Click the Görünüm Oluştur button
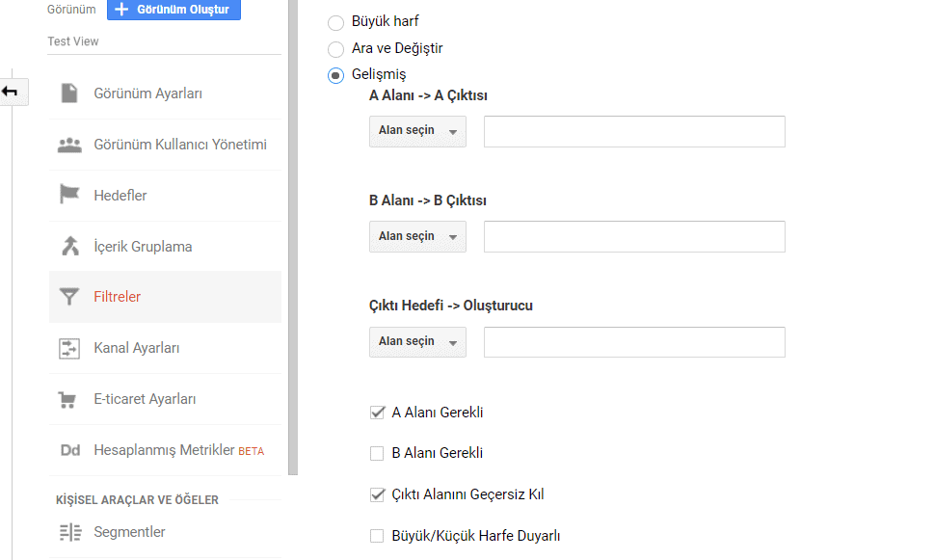The width and height of the screenshot is (934, 560). (x=173, y=10)
